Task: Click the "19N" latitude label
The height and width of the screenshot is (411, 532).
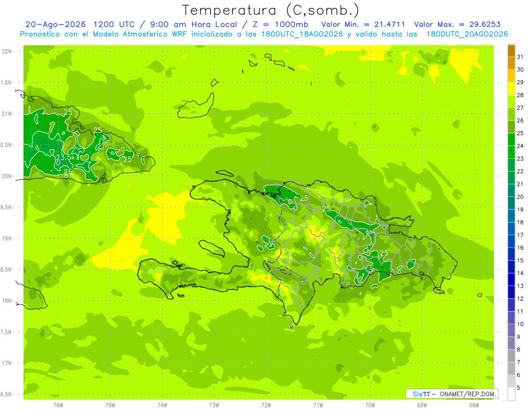Action: (7, 239)
